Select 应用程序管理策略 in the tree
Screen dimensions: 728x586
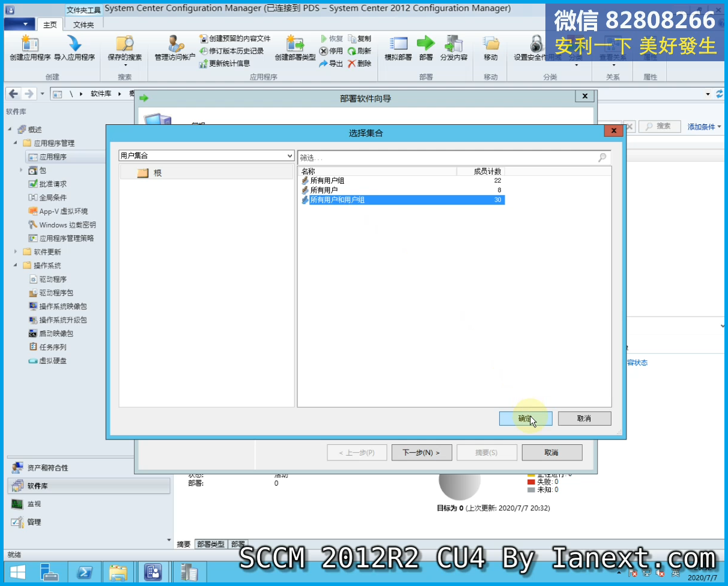coord(61,238)
